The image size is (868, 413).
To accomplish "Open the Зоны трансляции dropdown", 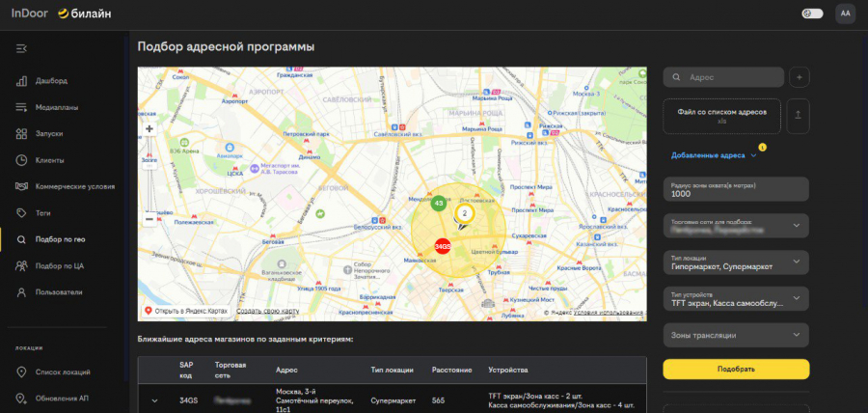I will coord(736,335).
